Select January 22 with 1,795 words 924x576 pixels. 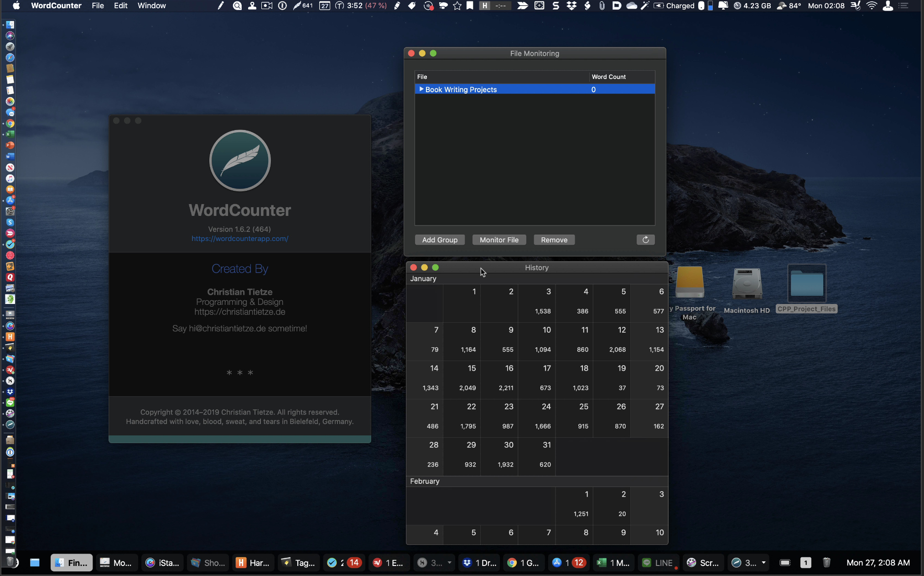coord(462,418)
